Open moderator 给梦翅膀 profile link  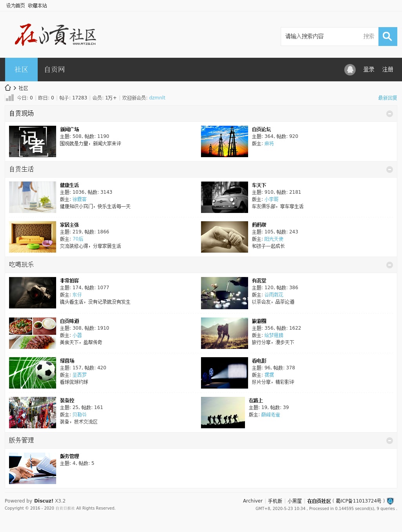274,336
